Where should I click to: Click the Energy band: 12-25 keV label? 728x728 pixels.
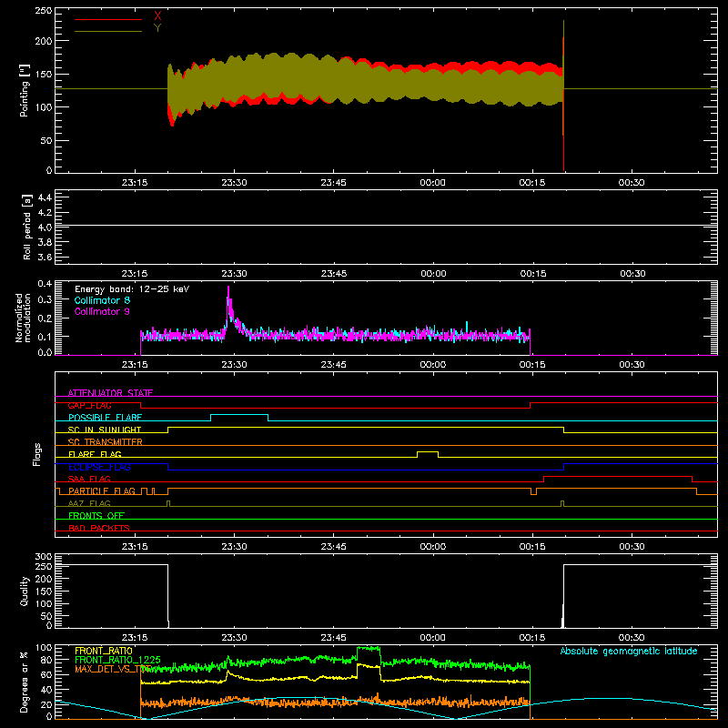click(132, 289)
